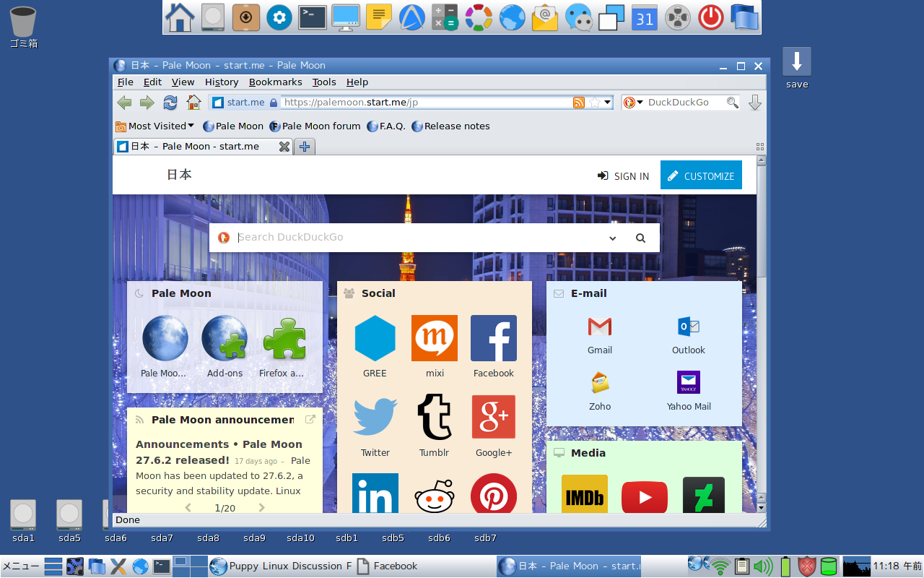Select the Home icon in the browser toolbar
924x578 pixels.
tap(193, 102)
